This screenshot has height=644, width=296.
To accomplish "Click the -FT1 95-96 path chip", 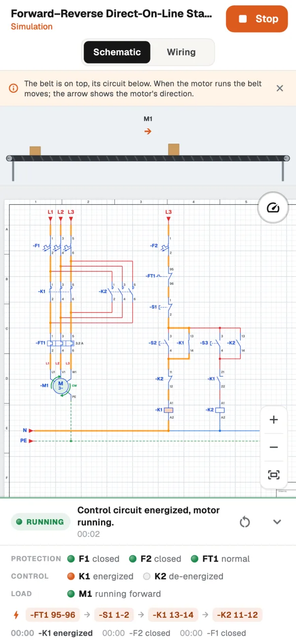I will pos(53,615).
